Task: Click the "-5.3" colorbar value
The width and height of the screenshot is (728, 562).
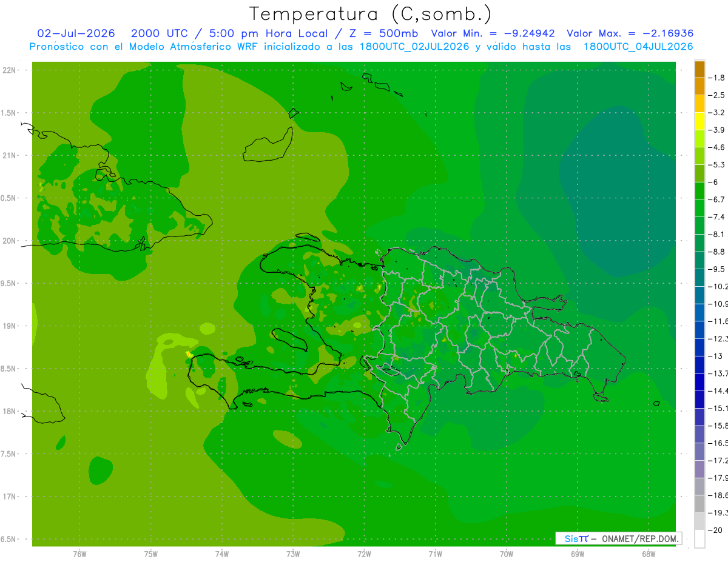Action: coord(716,164)
